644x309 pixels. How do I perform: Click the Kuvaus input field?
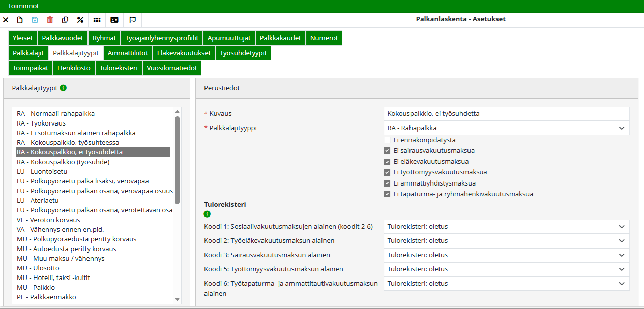click(506, 113)
